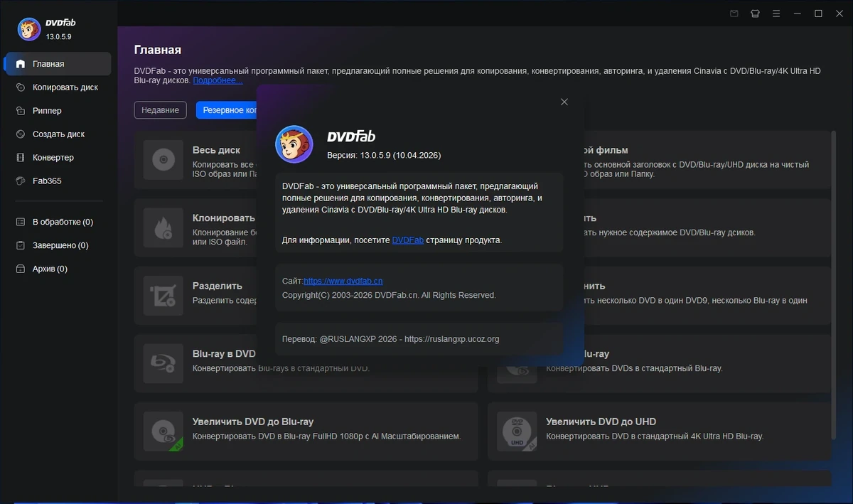
Task: Click the home icon beside Главная
Action: pyautogui.click(x=21, y=63)
